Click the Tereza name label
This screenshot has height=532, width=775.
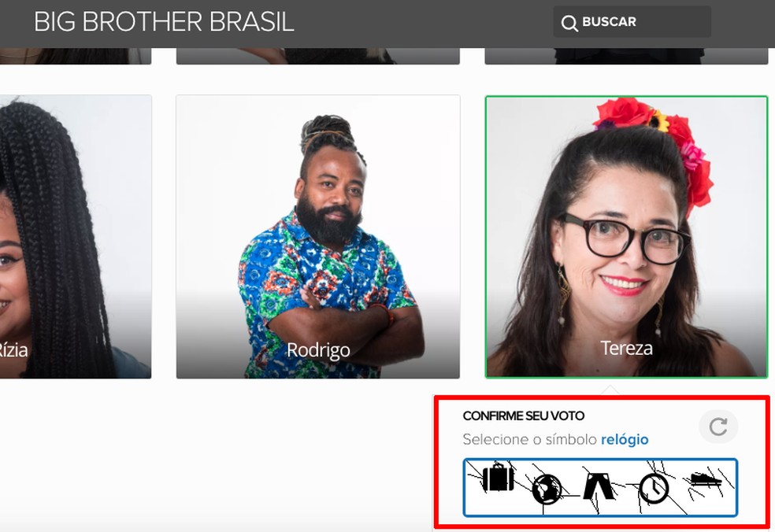tap(626, 348)
